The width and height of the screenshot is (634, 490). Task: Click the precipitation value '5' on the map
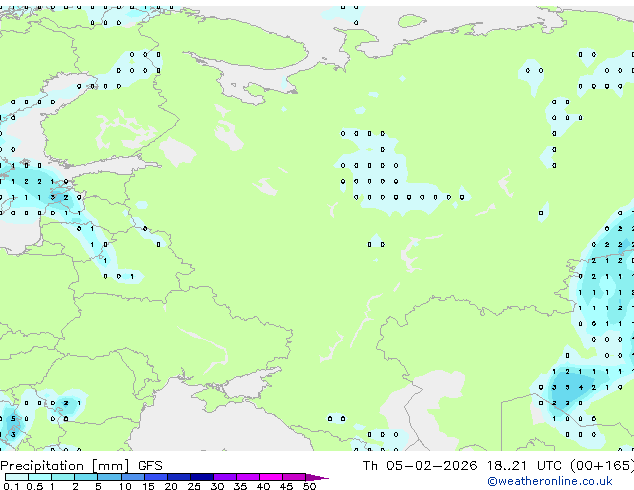(13, 418)
